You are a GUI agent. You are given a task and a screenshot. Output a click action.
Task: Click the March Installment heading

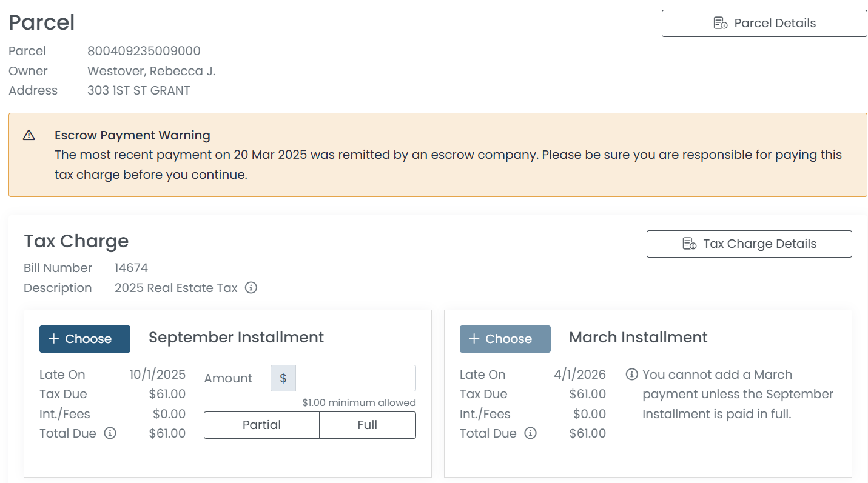638,337
